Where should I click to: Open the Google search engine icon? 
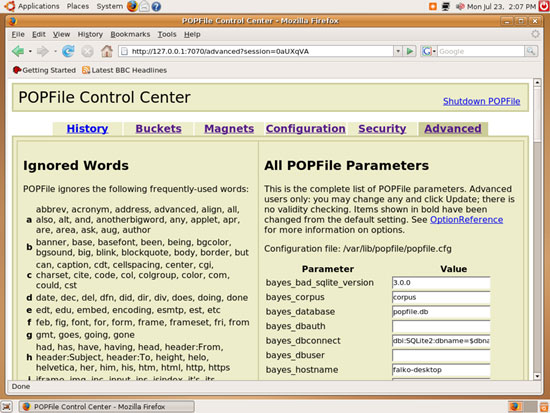coord(427,51)
